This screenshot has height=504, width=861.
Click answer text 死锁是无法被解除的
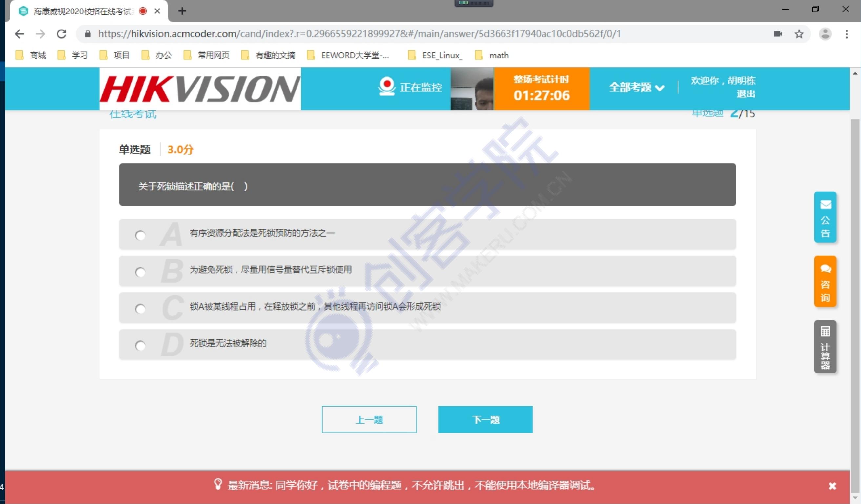tap(228, 343)
